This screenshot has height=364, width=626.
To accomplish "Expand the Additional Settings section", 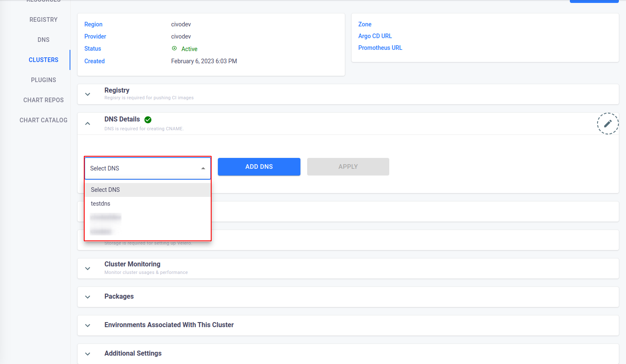I will 88,354.
